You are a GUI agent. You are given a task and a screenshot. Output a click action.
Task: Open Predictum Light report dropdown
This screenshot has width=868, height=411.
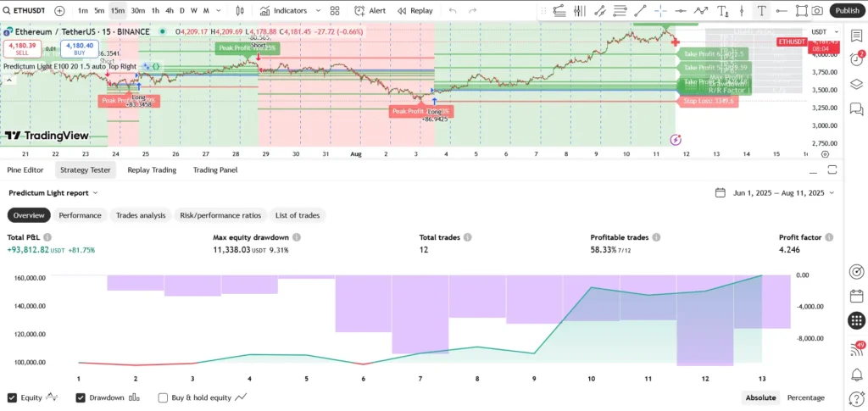point(53,192)
